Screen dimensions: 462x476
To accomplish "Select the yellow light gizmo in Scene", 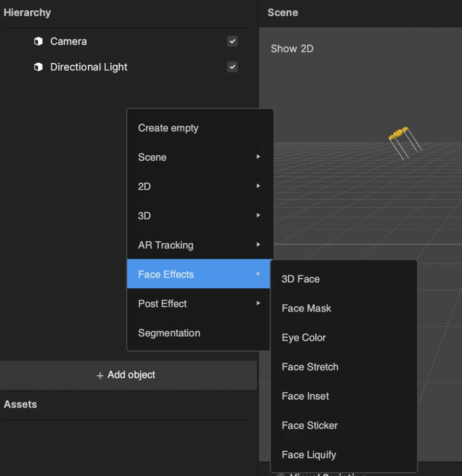I will pos(399,133).
